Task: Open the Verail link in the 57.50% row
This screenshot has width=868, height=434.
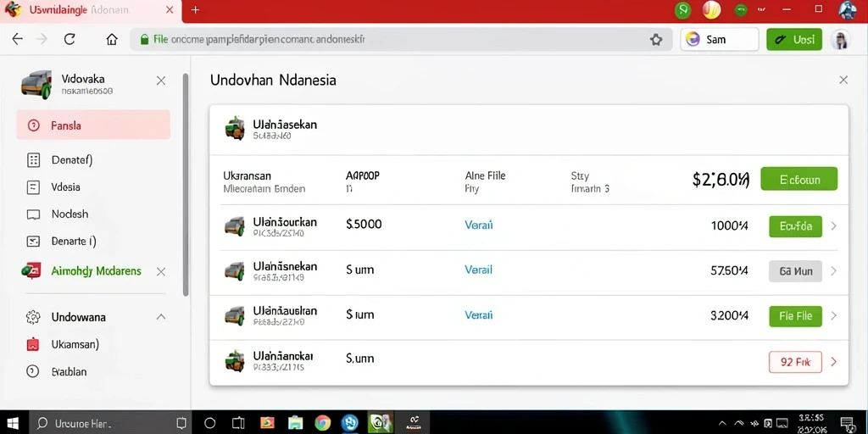Action: coord(478,270)
